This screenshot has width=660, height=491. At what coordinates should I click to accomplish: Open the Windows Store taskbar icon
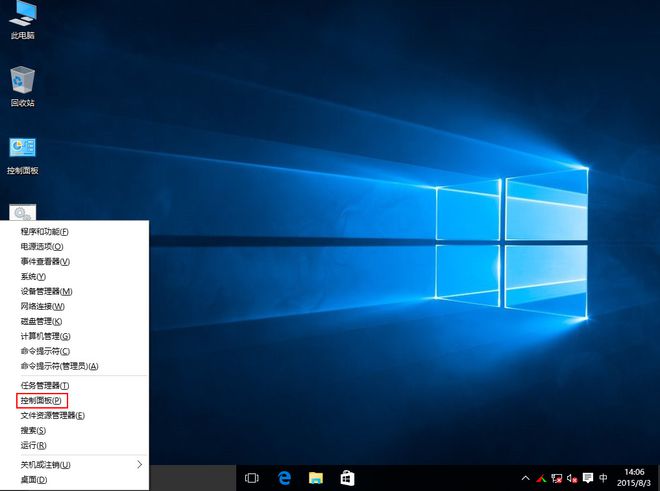click(346, 478)
